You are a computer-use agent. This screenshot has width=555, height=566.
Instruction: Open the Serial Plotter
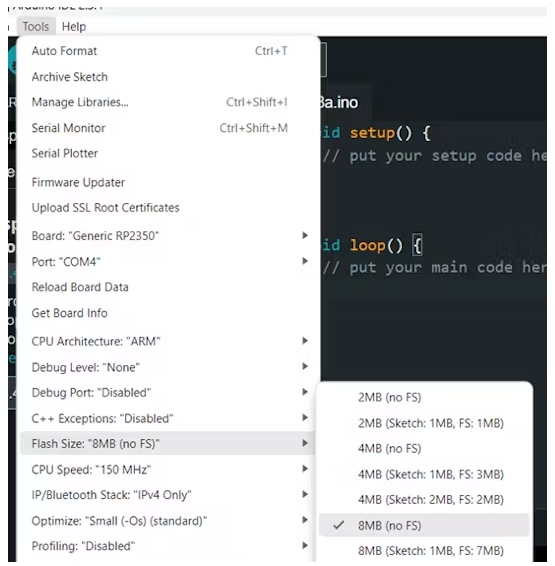click(168, 153)
